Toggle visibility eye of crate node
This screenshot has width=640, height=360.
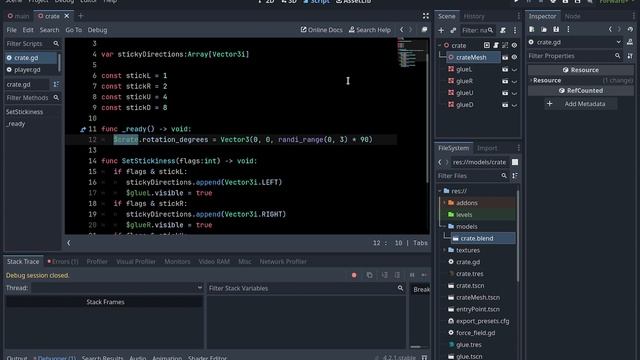pos(514,45)
